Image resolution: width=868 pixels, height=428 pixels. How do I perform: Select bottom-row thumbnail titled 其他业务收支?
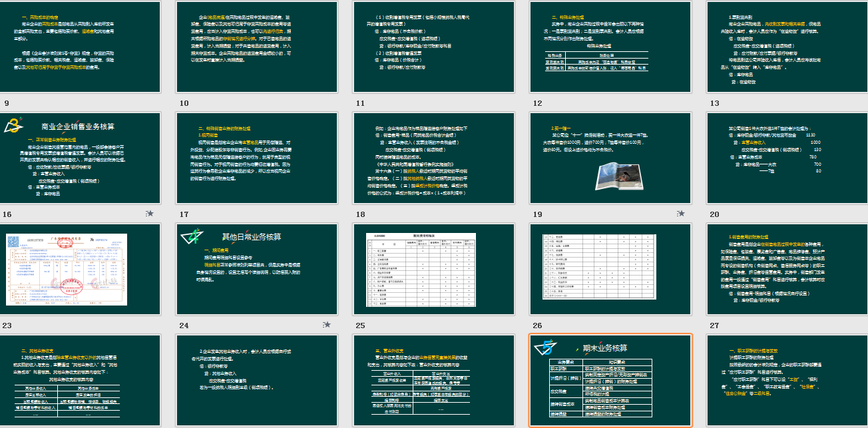point(82,380)
